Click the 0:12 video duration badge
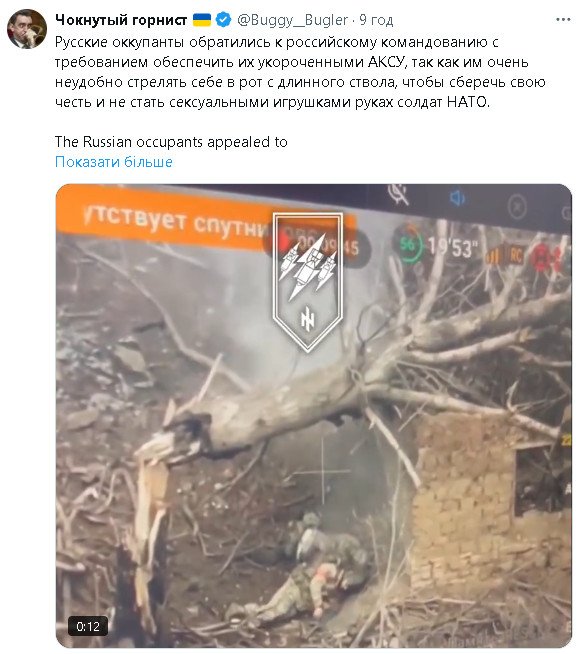The image size is (584, 654). tap(88, 626)
